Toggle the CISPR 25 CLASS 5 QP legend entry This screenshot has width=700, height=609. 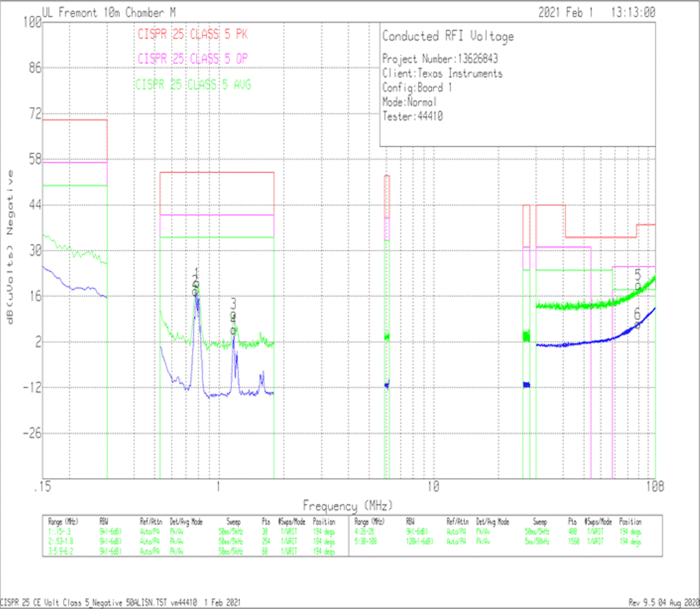click(193, 59)
